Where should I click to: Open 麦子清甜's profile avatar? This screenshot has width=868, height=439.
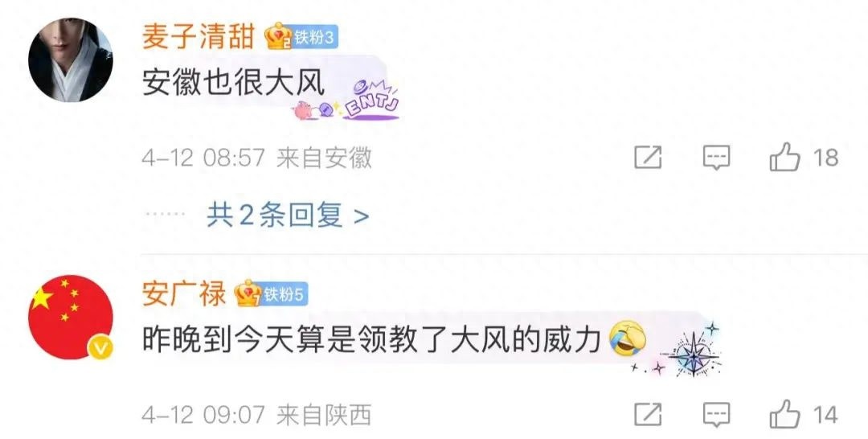click(70, 59)
